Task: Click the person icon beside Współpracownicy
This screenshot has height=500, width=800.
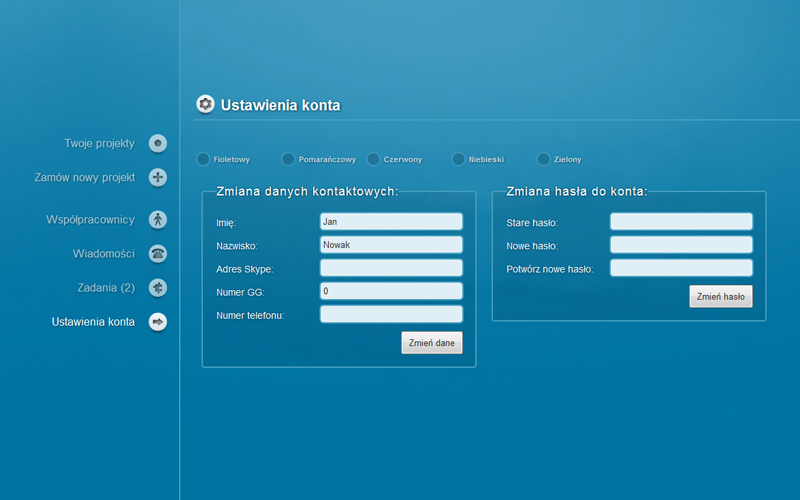Action: pos(158,220)
